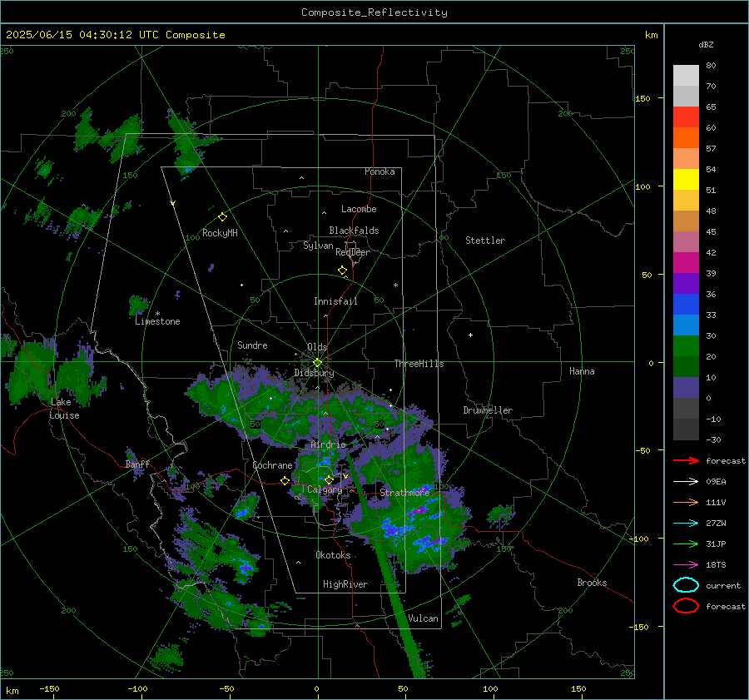Click the asterisk marker above Limestone
The image size is (749, 700).
point(157,314)
